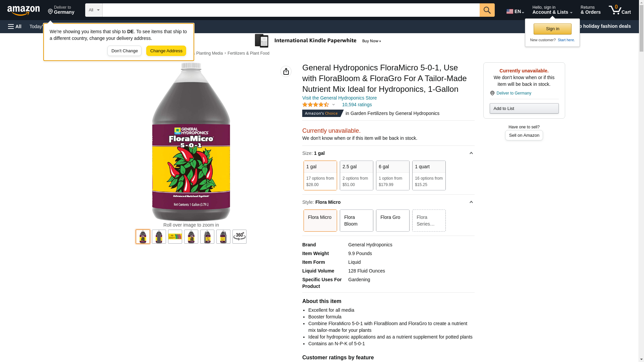
Task: Click the search input field
Action: (291, 10)
